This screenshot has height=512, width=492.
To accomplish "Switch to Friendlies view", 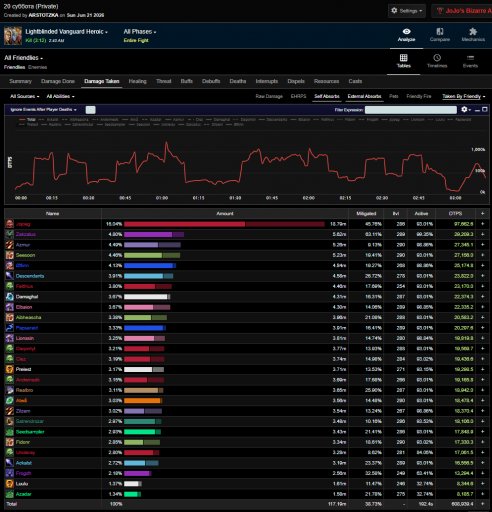I will pos(14,67).
